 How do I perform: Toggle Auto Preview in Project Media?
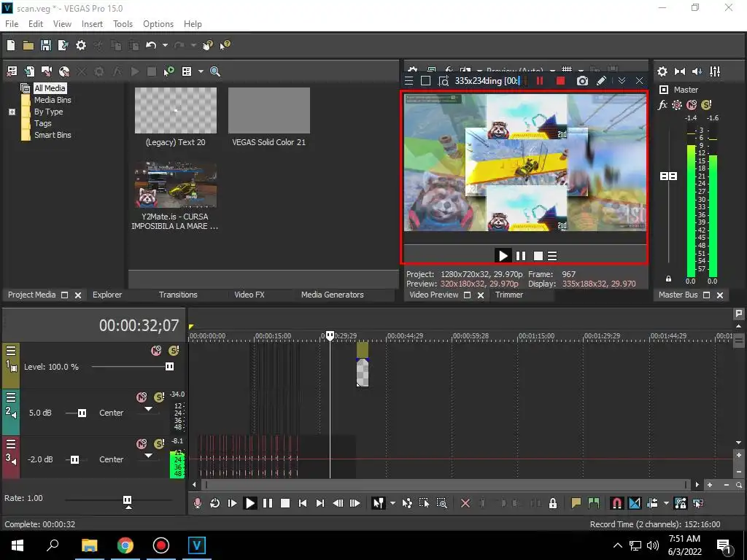pos(169,71)
